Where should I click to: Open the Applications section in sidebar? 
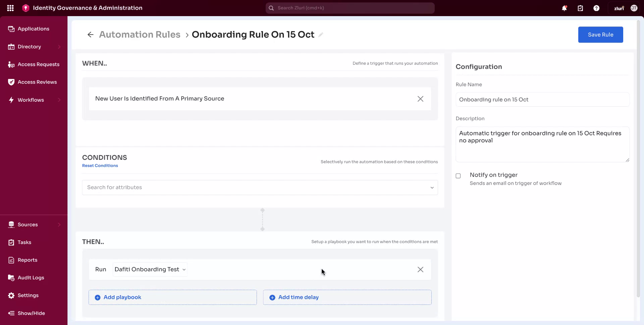[33, 29]
